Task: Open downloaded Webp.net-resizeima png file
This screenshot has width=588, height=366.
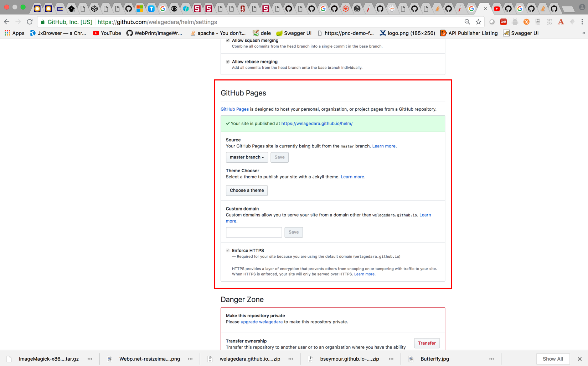Action: point(144,359)
